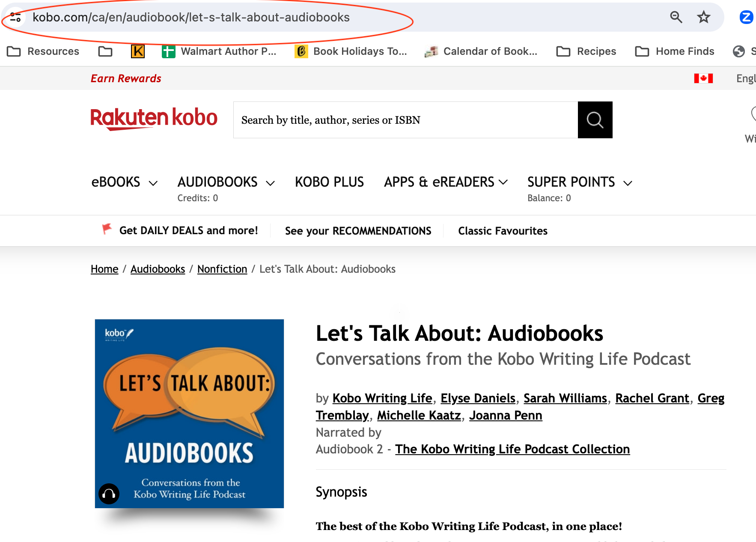This screenshot has width=756, height=542.
Task: Select the Canadian flag region icon
Action: [x=704, y=78]
